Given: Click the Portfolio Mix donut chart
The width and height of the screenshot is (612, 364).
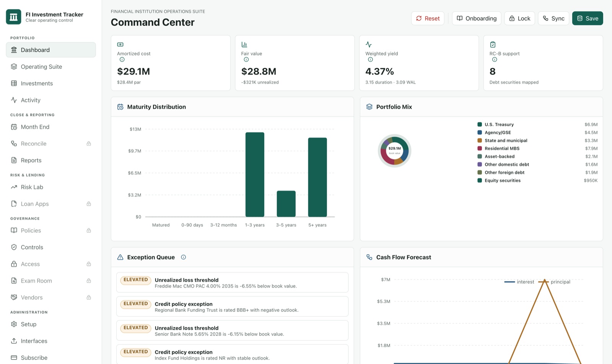Looking at the screenshot, I should coord(394,151).
